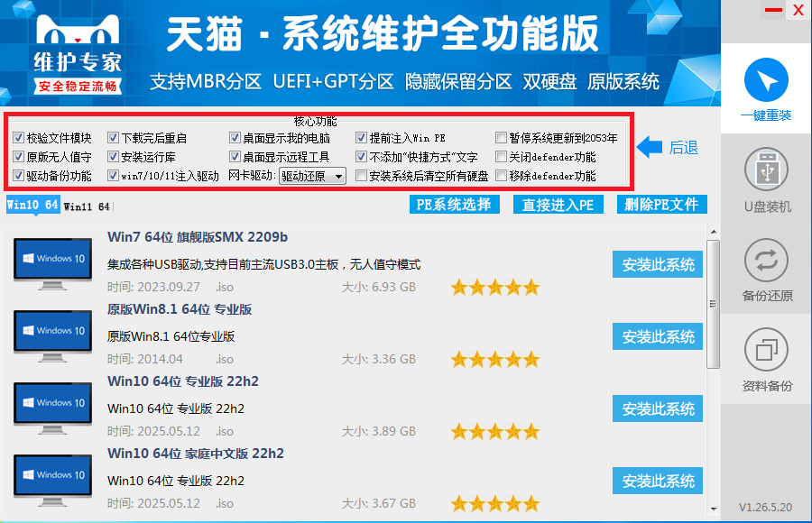The height and width of the screenshot is (523, 812).
Task: Toggle 驱动备份功能 checkbox
Action: tap(18, 176)
